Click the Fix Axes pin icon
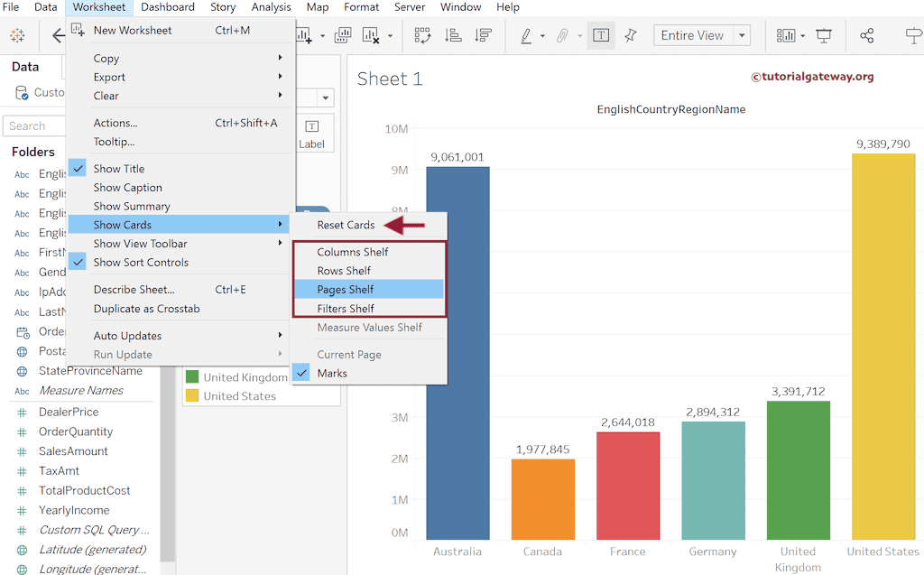Screen dimensions: 924x575 tap(631, 36)
